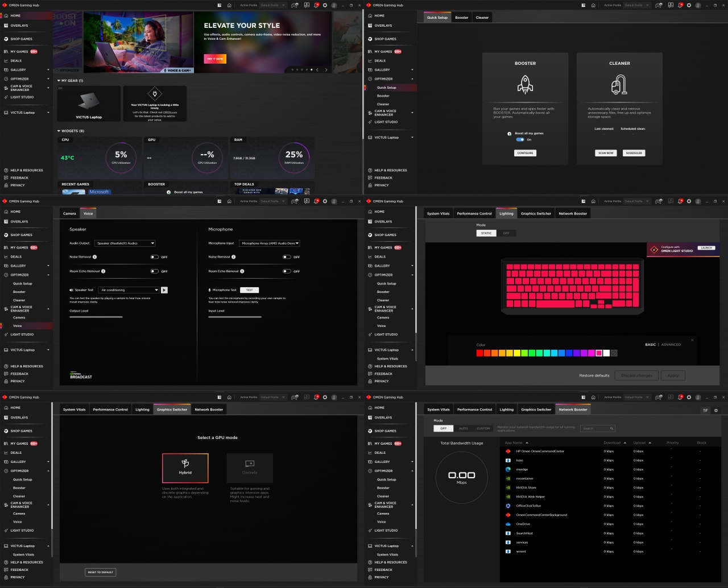Open My Games in Quick Setup window sidebar
The image size is (728, 588).
pos(385,52)
